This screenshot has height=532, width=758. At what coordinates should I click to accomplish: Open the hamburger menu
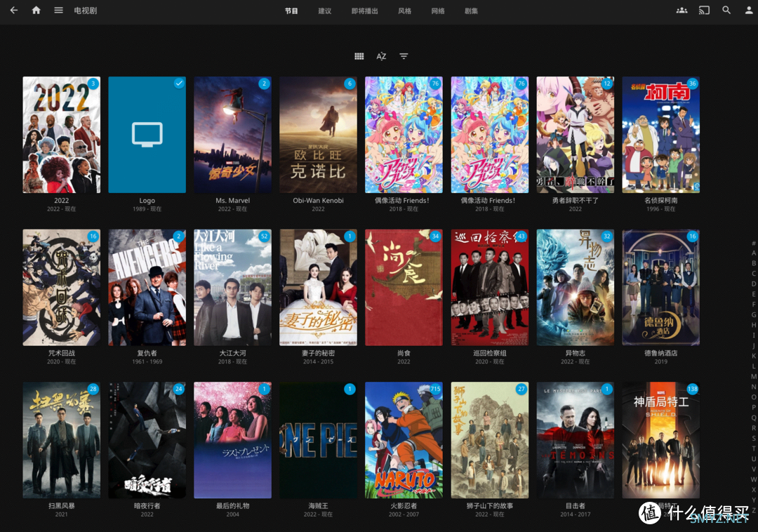coord(58,10)
